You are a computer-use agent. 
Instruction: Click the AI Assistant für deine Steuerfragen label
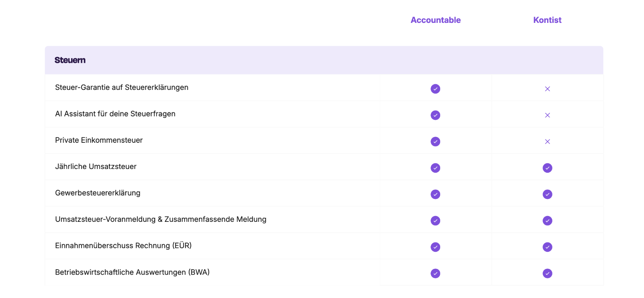(x=115, y=114)
